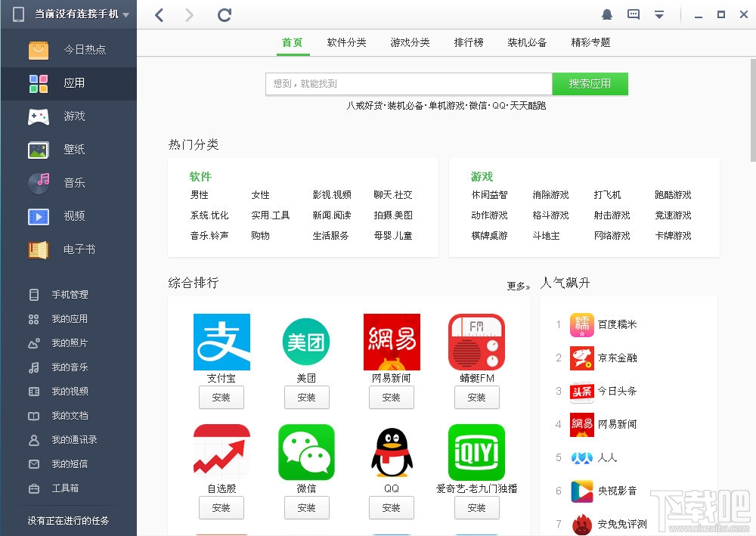This screenshot has height=536, width=756.
Task: Click the 更多» link beside 综合排行
Action: (519, 287)
